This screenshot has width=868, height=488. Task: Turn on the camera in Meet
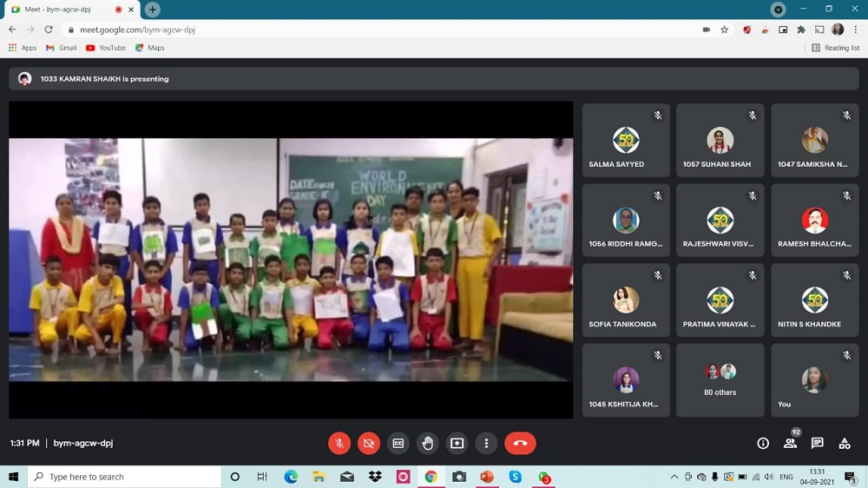click(x=369, y=443)
